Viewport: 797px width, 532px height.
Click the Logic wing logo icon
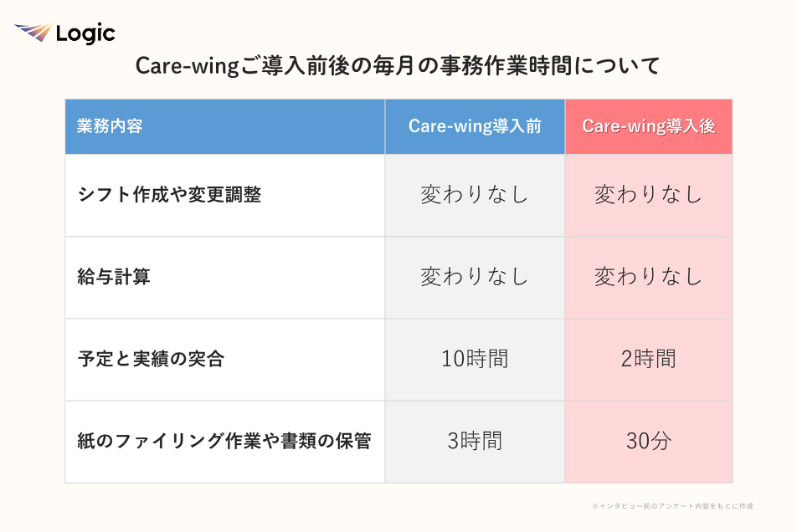coord(33,33)
